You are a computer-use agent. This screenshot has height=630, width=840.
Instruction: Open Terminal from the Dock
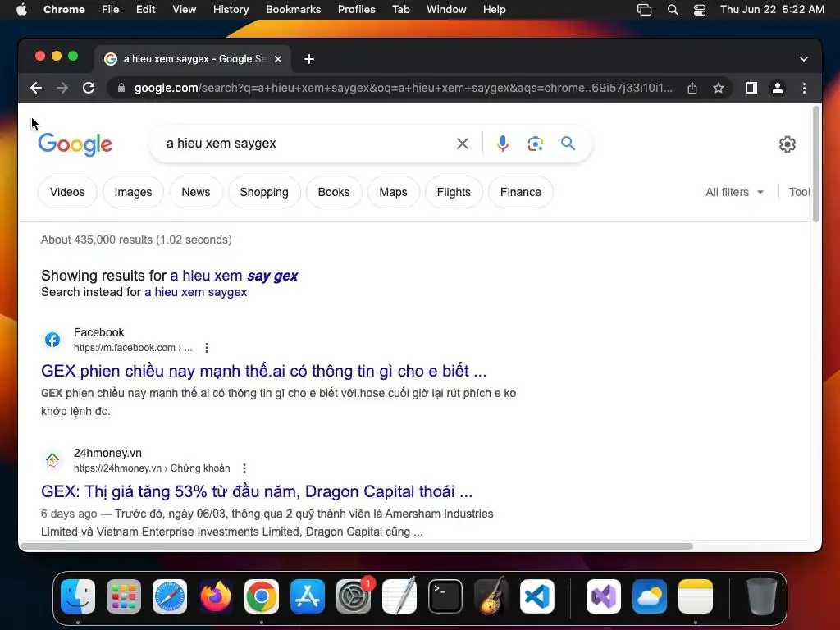tap(445, 596)
